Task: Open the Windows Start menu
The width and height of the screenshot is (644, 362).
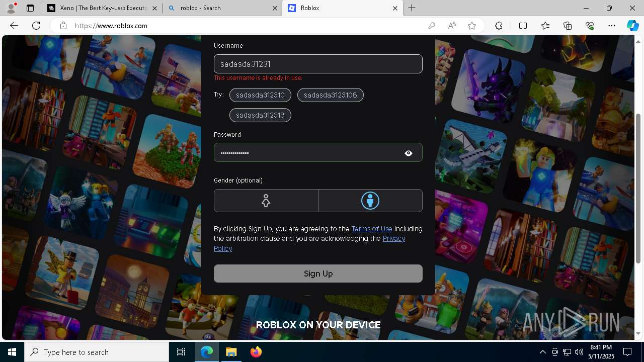Action: 12,352
